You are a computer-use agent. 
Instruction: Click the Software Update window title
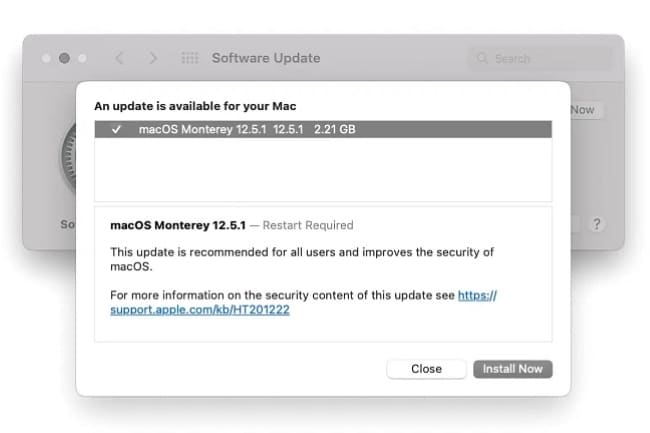[266, 58]
